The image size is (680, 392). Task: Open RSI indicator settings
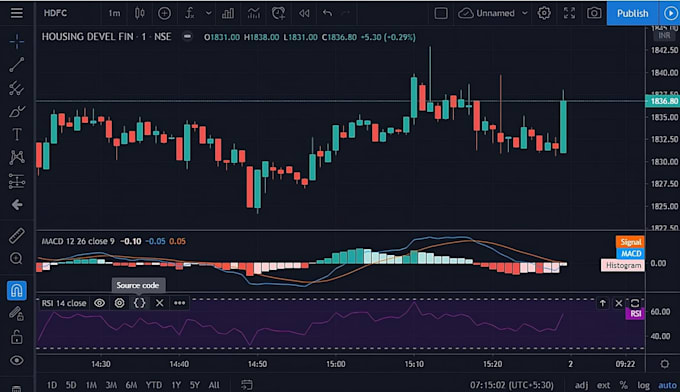point(119,303)
